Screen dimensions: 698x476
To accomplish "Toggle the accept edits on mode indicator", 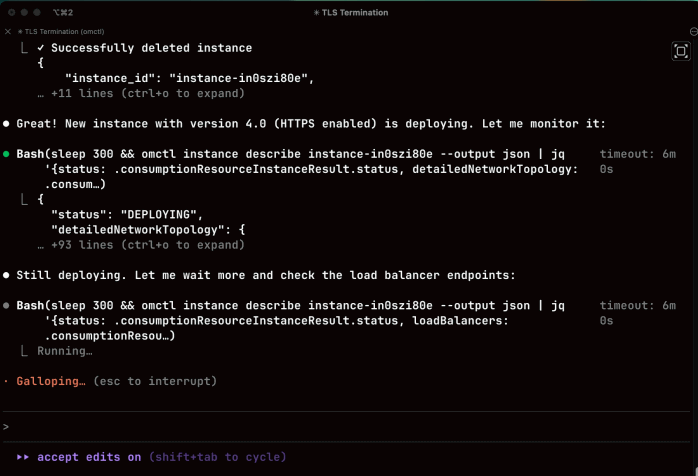I will [x=90, y=457].
